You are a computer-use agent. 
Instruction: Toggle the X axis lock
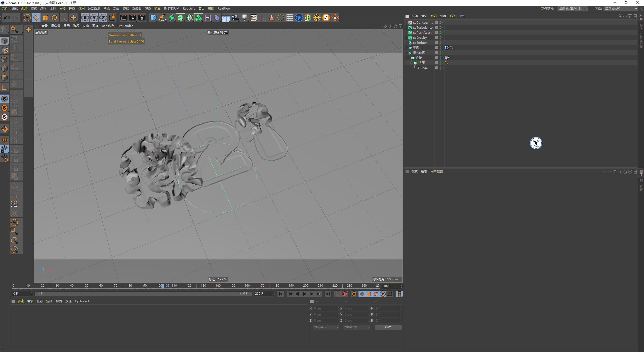coord(85,18)
